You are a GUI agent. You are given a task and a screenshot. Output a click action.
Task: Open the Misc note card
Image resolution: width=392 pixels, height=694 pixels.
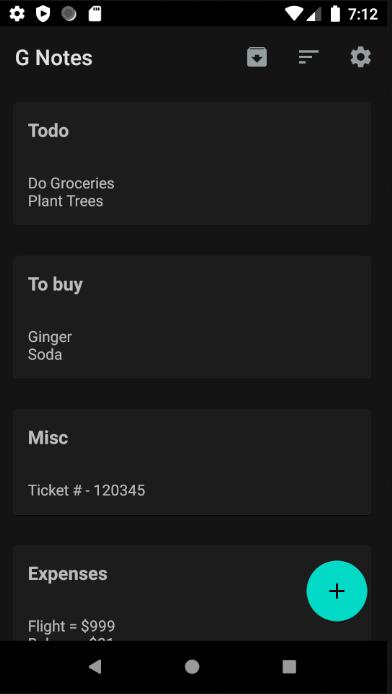click(192, 462)
